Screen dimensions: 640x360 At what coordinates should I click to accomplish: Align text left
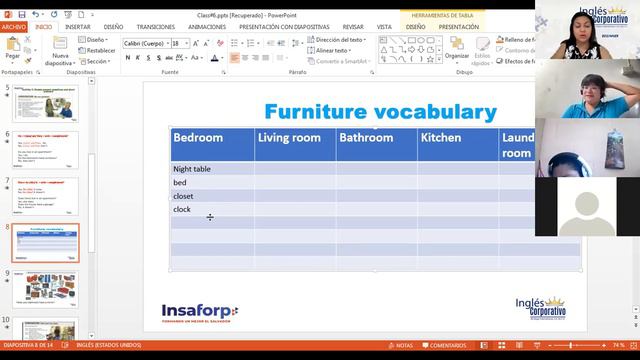(x=235, y=58)
